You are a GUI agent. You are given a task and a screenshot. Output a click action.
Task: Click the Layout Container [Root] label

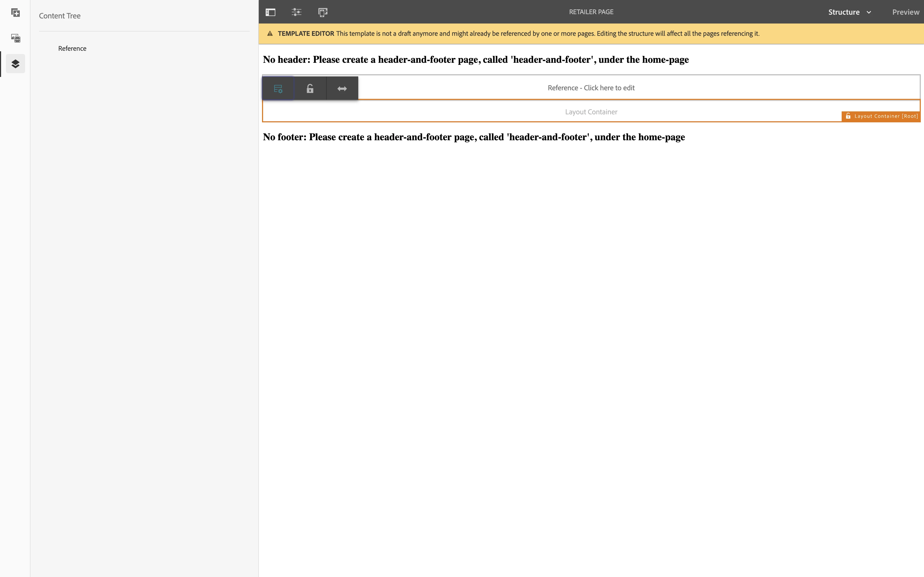coord(886,116)
